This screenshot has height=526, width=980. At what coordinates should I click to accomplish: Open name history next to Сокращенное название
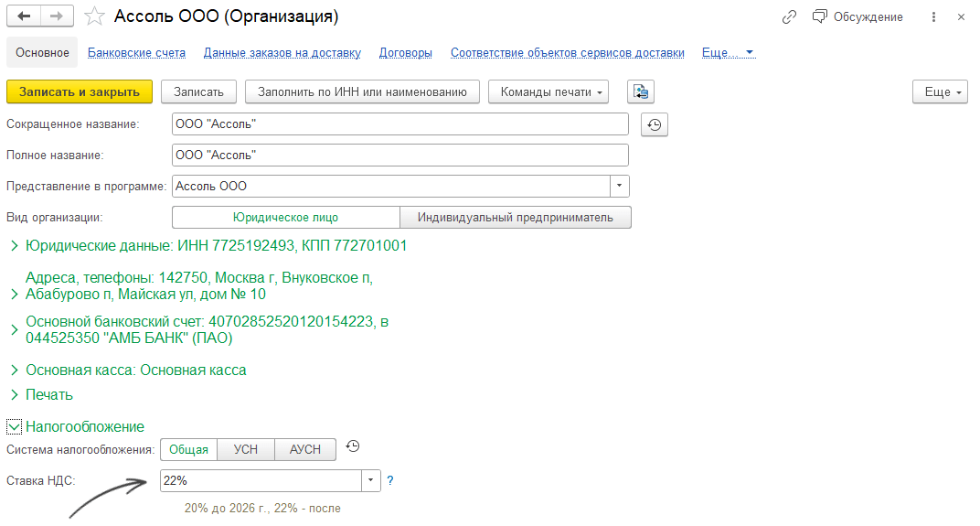[655, 124]
